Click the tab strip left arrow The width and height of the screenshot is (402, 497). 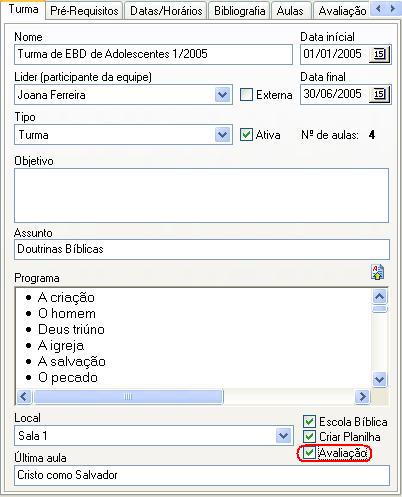click(379, 9)
